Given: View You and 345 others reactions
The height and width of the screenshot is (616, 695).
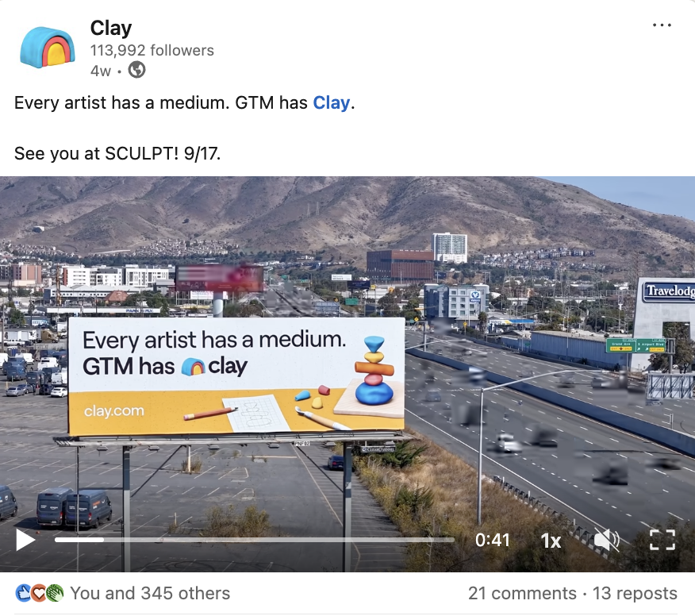Looking at the screenshot, I should pos(150,594).
